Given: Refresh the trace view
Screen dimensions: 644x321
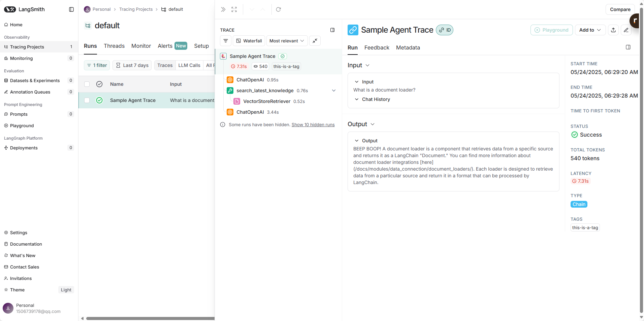Looking at the screenshot, I should 279,9.
